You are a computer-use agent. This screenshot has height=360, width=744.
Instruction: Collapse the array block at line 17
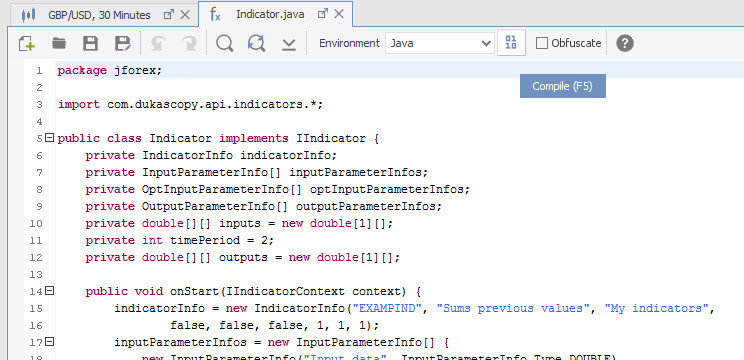49,341
